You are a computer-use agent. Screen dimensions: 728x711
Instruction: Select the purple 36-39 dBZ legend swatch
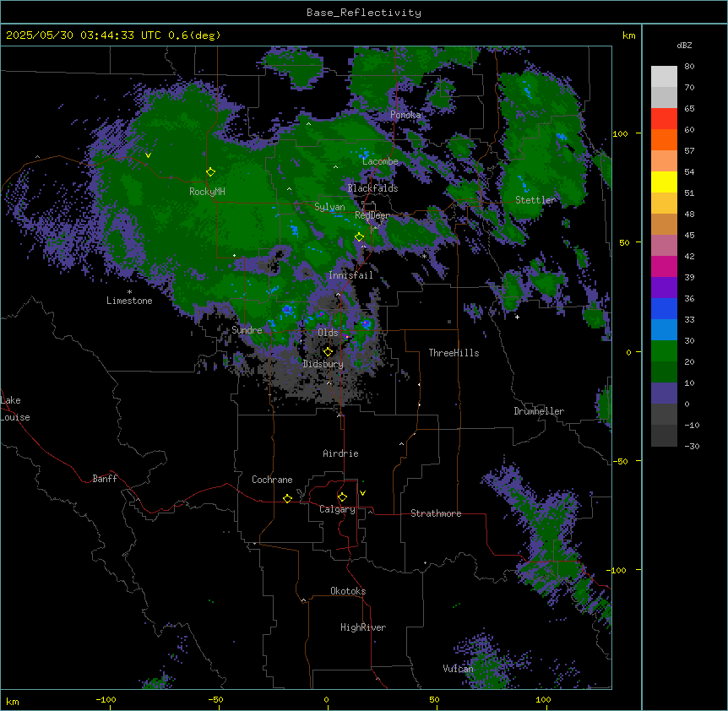pos(664,288)
